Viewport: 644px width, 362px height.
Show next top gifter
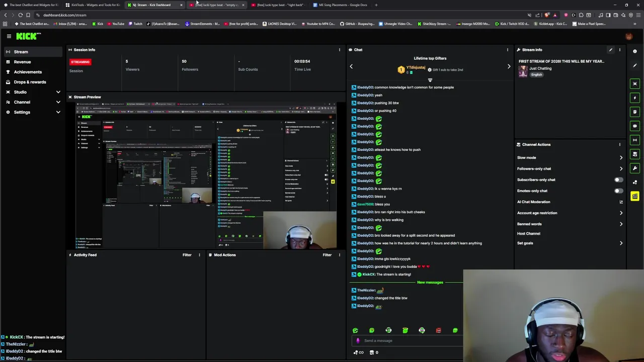point(509,66)
